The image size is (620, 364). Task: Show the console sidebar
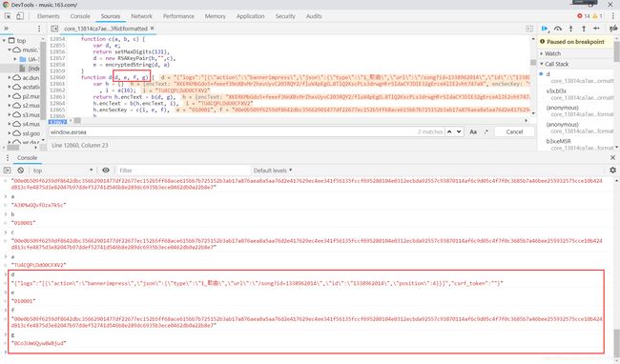coord(7,171)
